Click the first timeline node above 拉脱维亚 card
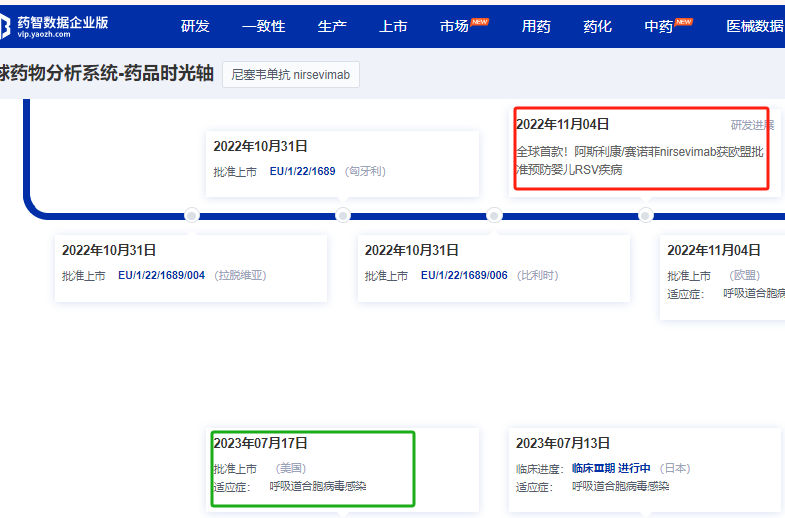Viewport: 785px width, 518px height. tap(192, 215)
